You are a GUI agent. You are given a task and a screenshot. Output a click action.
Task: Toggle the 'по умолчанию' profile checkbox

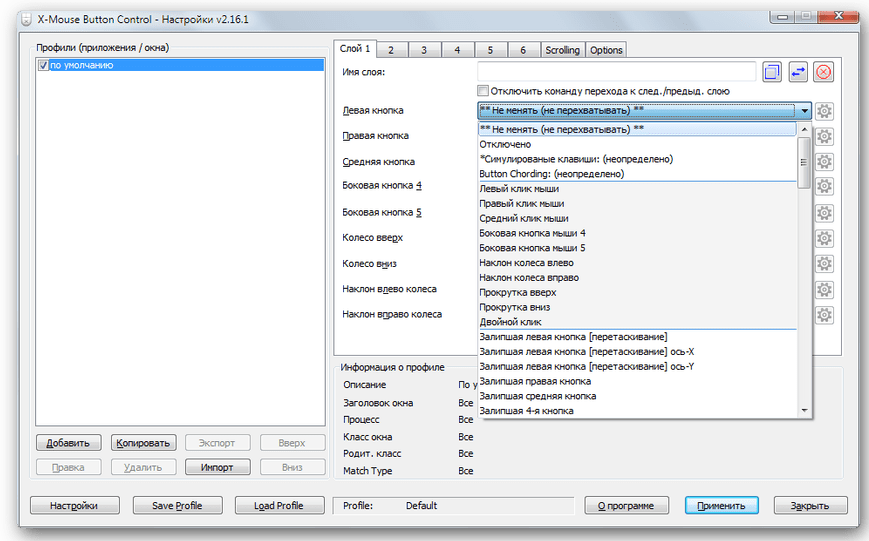(43, 65)
